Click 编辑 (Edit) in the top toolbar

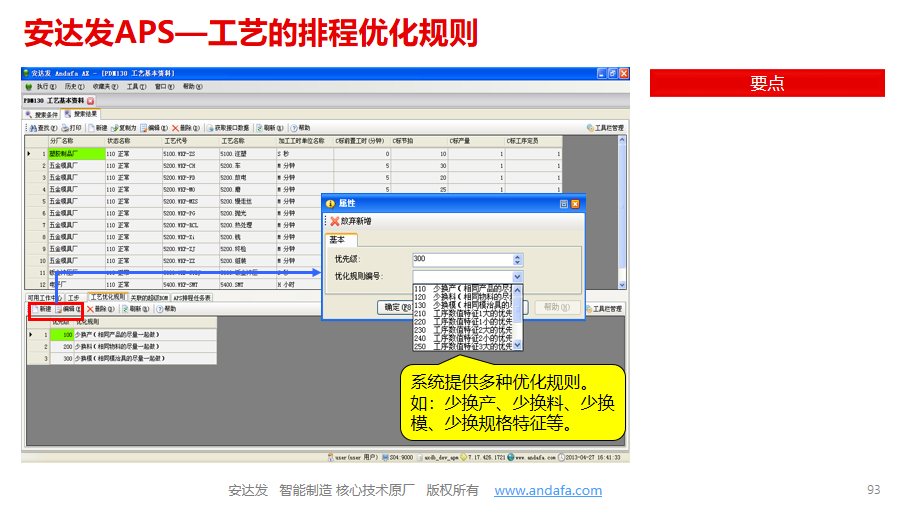153,128
